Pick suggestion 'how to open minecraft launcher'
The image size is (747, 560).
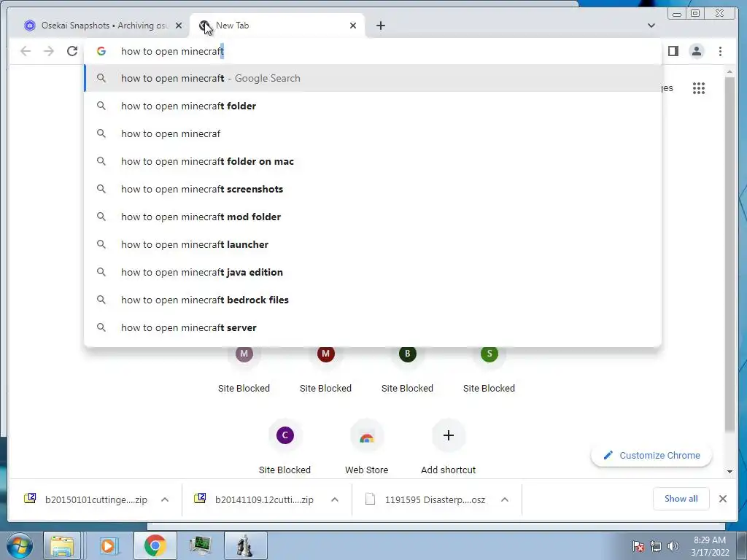tap(373, 244)
